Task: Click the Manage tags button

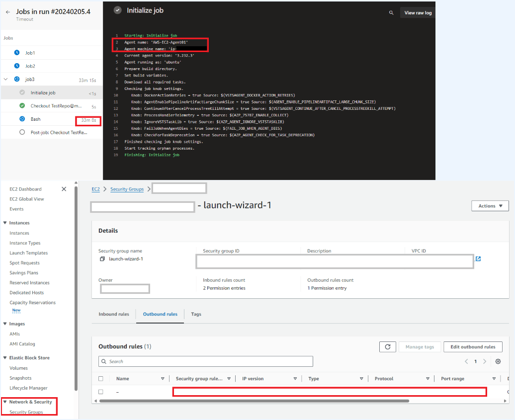Action: click(420, 347)
